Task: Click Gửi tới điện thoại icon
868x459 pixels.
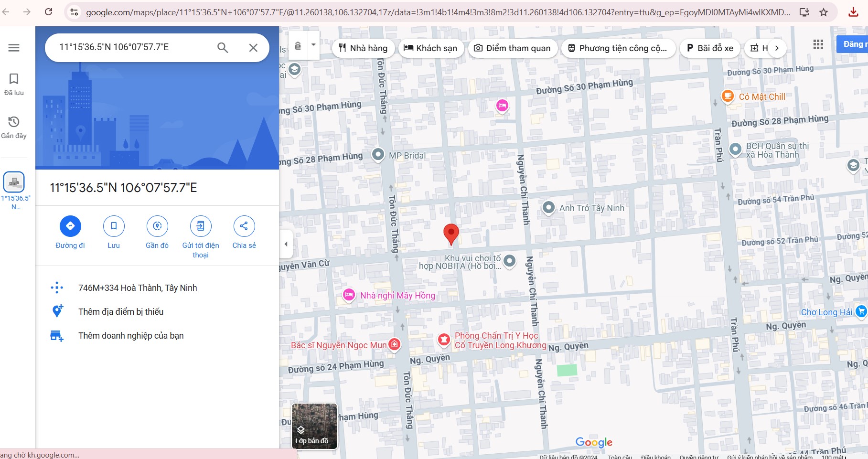Action: (x=201, y=226)
